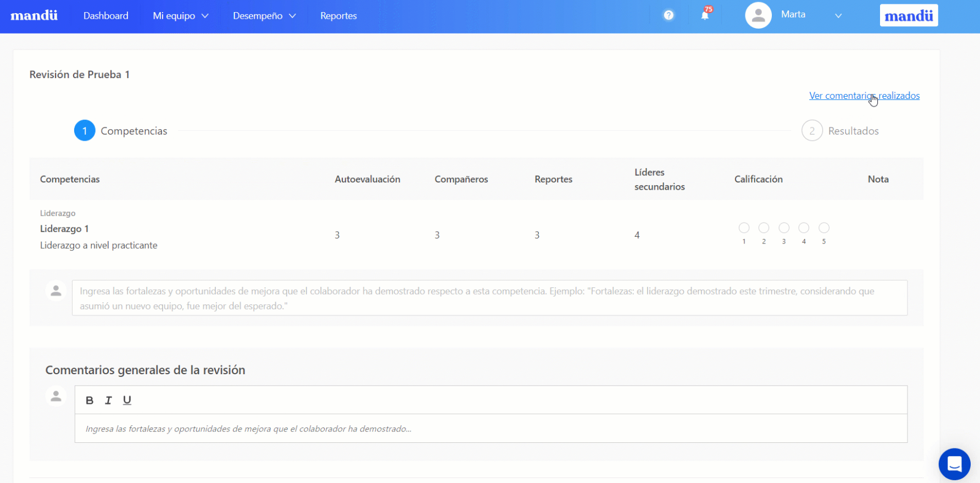Select step 1 Competencias

click(121, 131)
